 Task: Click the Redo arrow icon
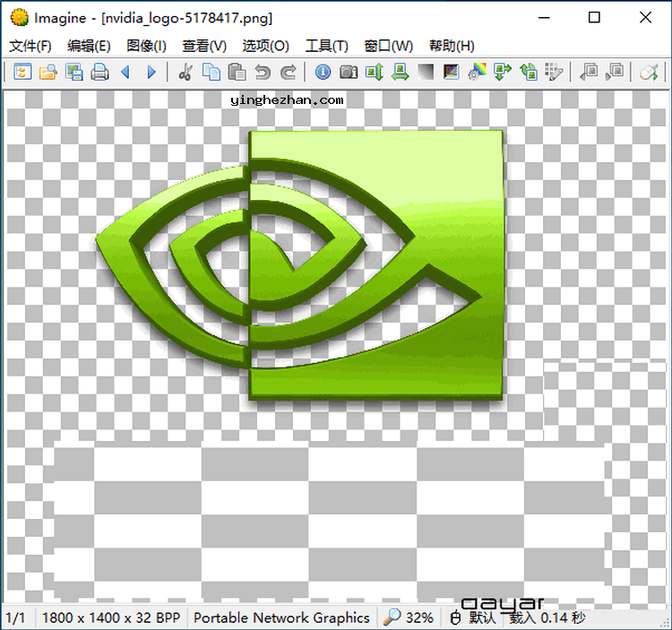click(288, 73)
